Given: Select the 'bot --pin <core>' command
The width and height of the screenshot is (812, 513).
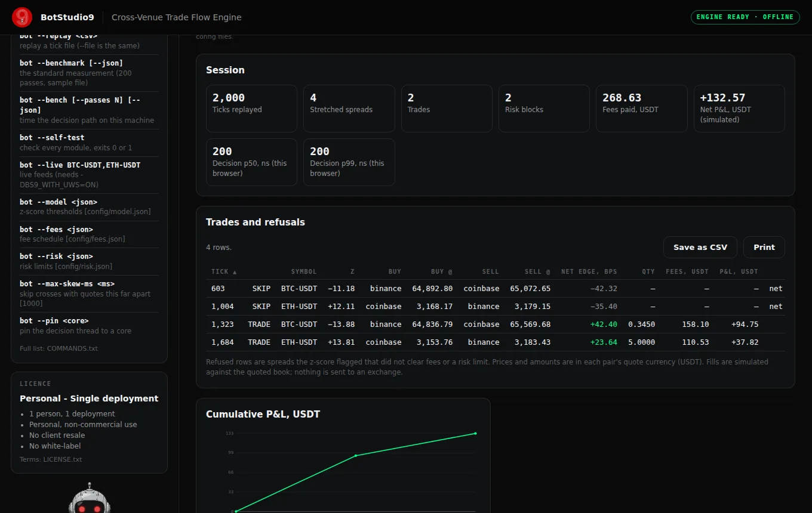Looking at the screenshot, I should (x=90, y=326).
